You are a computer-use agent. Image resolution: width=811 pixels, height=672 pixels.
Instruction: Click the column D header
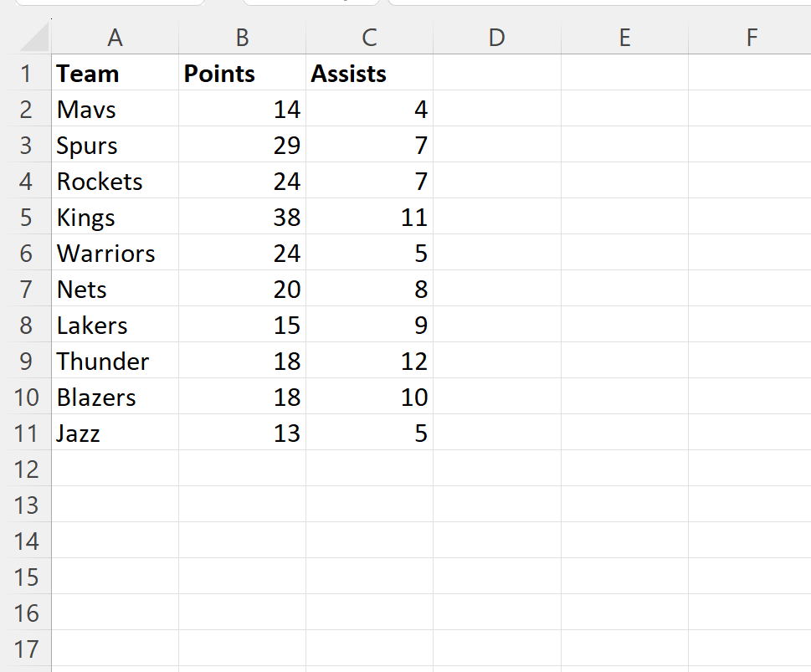496,38
